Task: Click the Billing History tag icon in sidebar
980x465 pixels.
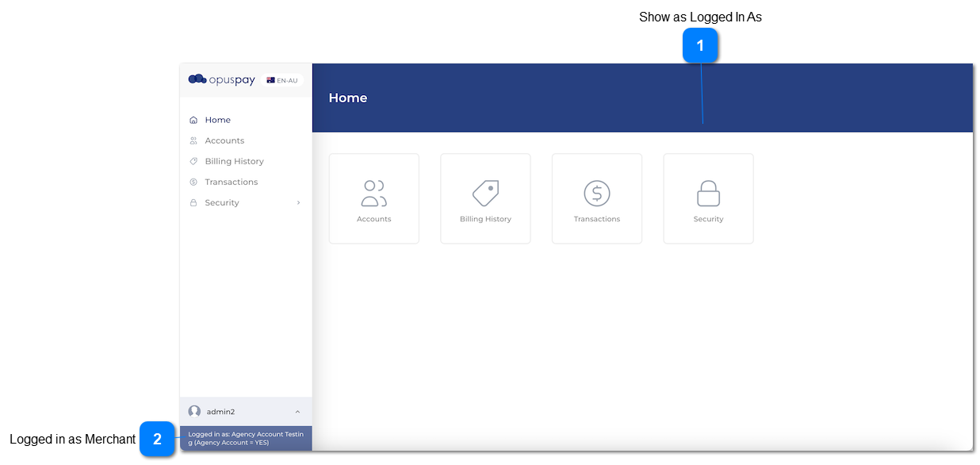Action: click(193, 161)
